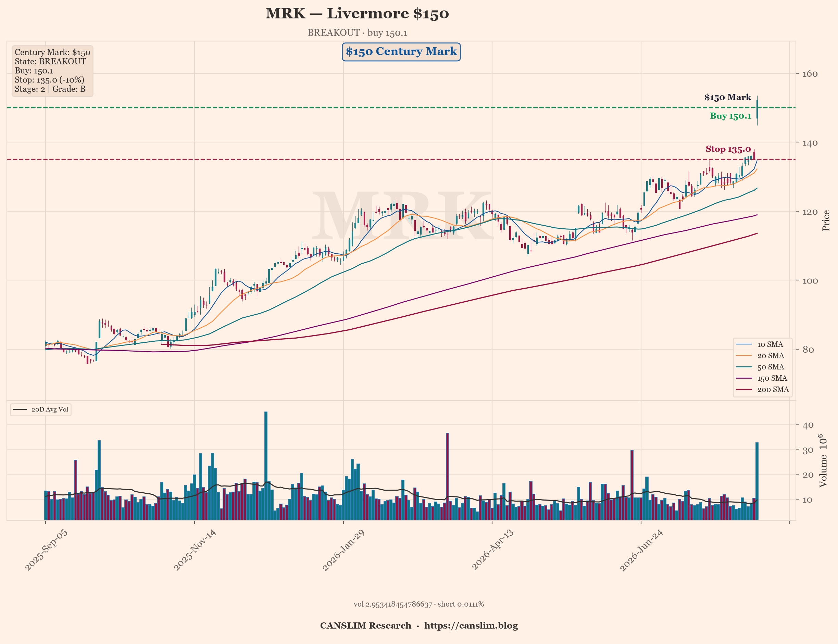The image size is (838, 644).
Task: Click the footer "vol 2.953418454786637 · short 0.0111%" text
Action: coord(418,605)
